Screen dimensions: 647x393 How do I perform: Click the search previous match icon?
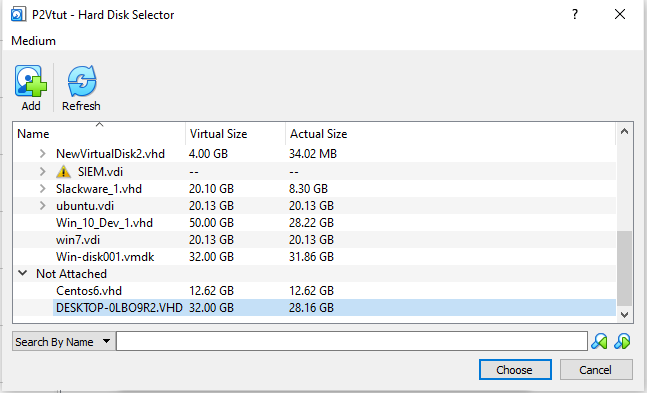click(x=599, y=341)
